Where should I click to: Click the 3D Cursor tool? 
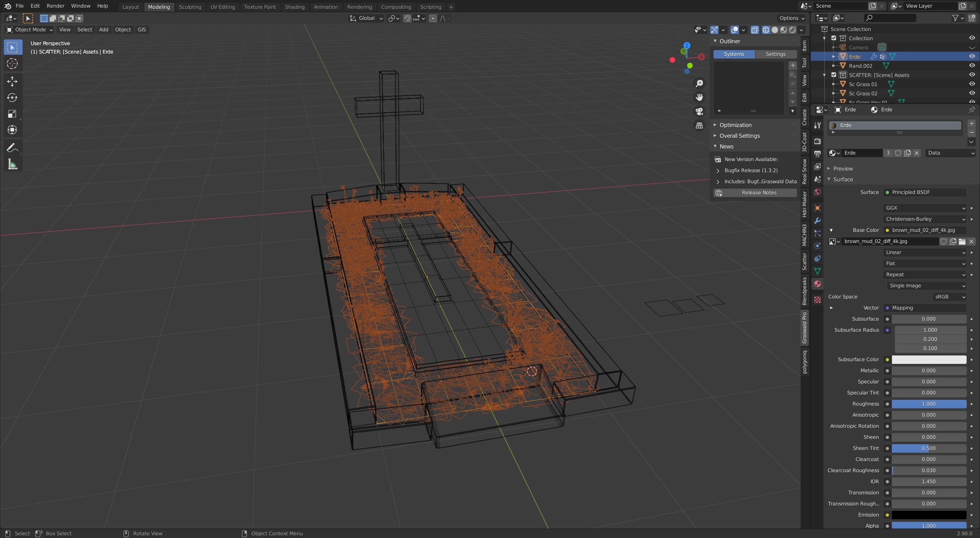click(x=12, y=64)
